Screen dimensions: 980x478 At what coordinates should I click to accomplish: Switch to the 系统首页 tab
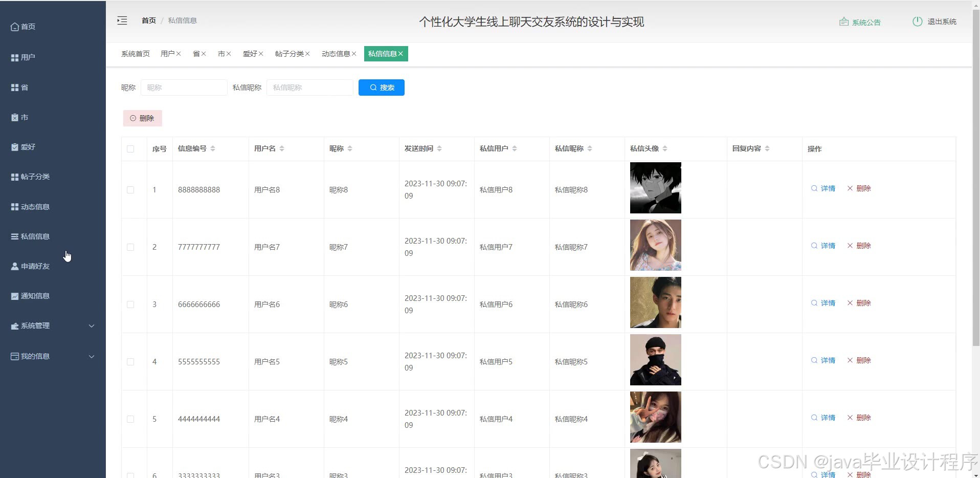[136, 54]
